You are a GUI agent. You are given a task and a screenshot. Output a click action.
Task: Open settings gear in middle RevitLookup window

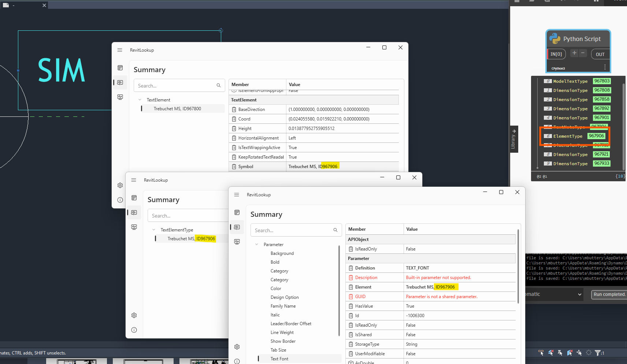click(134, 315)
